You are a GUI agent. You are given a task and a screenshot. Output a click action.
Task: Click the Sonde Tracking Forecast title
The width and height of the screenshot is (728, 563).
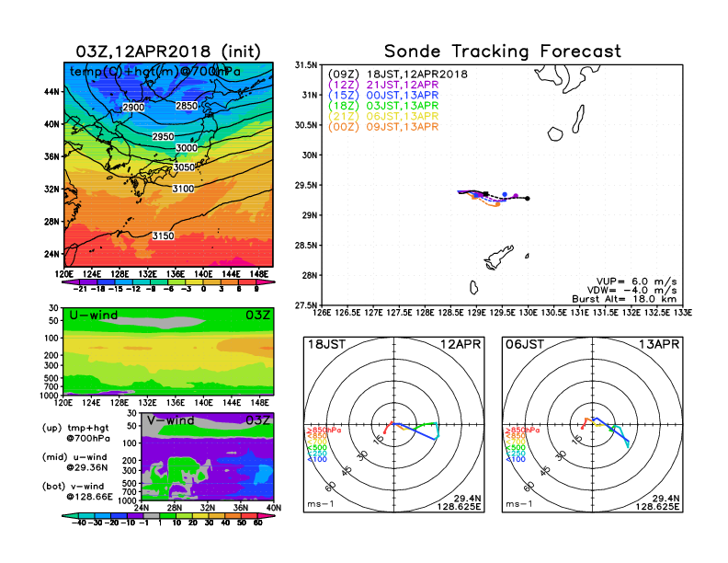[502, 52]
